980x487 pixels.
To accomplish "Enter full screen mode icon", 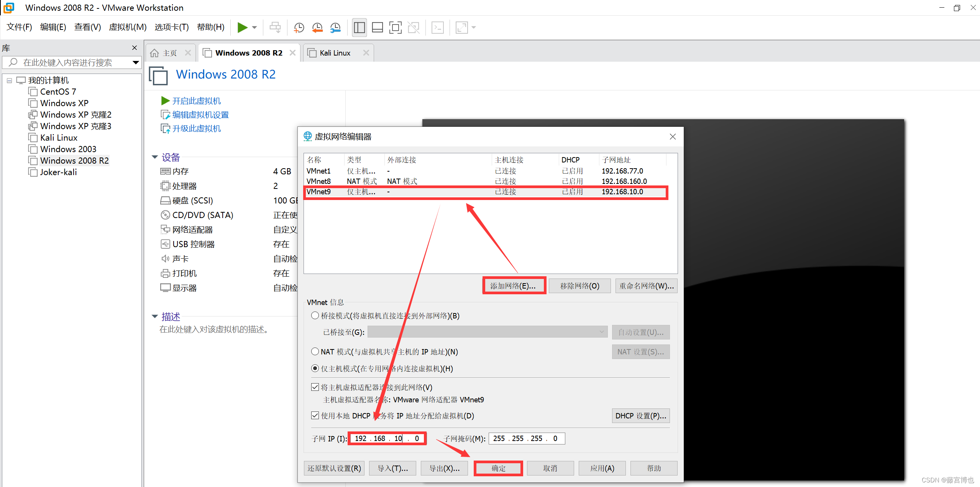I will coord(396,28).
